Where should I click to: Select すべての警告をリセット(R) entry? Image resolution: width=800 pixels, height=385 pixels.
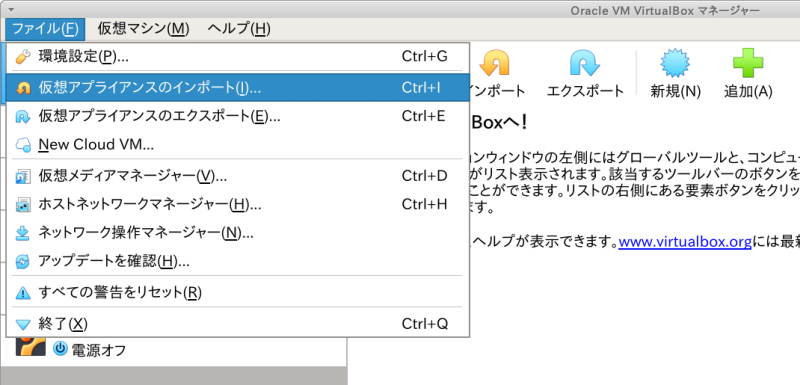[238, 293]
